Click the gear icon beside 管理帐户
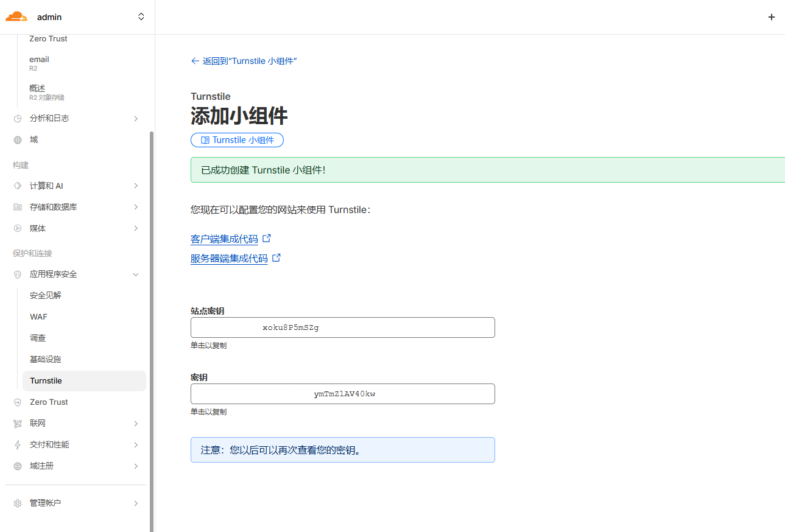The height and width of the screenshot is (532, 785). (x=18, y=503)
